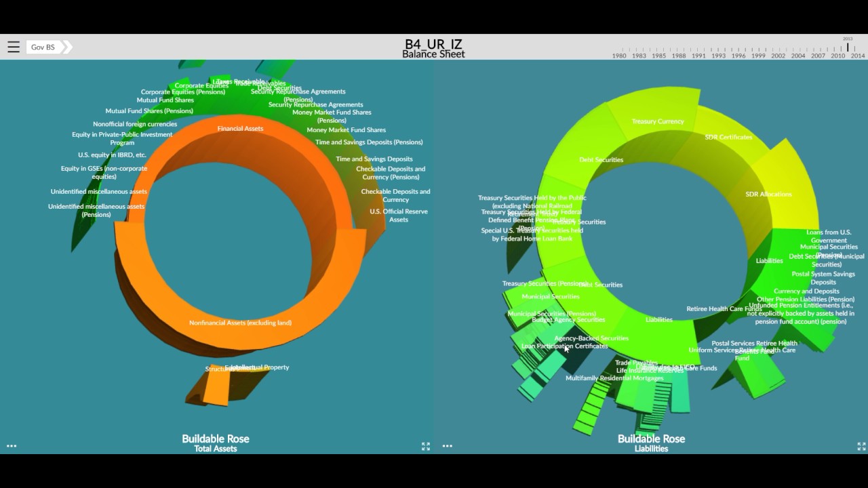Open Liabilities panel options (three dots)
This screenshot has height=488, width=868.
[448, 446]
